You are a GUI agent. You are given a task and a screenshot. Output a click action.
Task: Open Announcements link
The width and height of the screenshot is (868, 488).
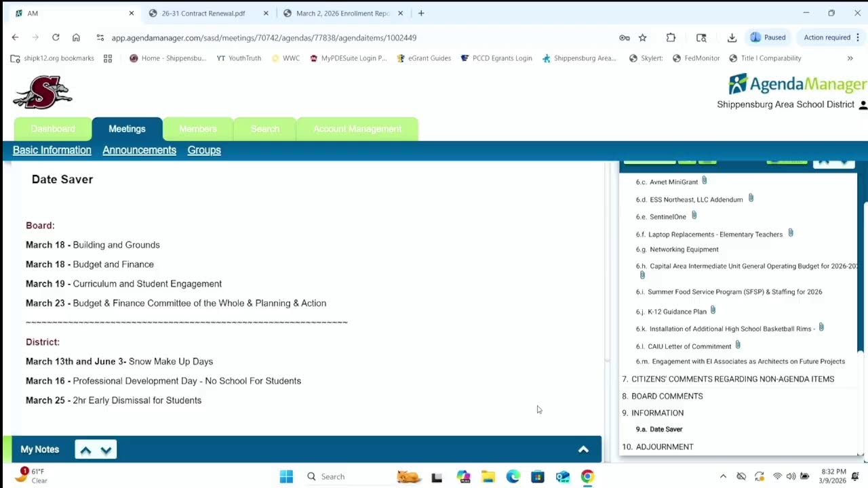(139, 150)
